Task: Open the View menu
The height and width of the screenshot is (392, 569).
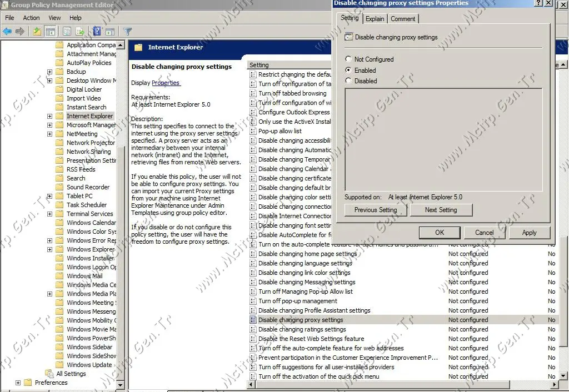Action: 55,18
